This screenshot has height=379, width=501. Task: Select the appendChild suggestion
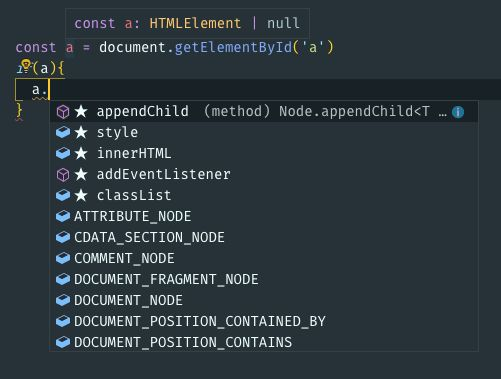(x=264, y=112)
